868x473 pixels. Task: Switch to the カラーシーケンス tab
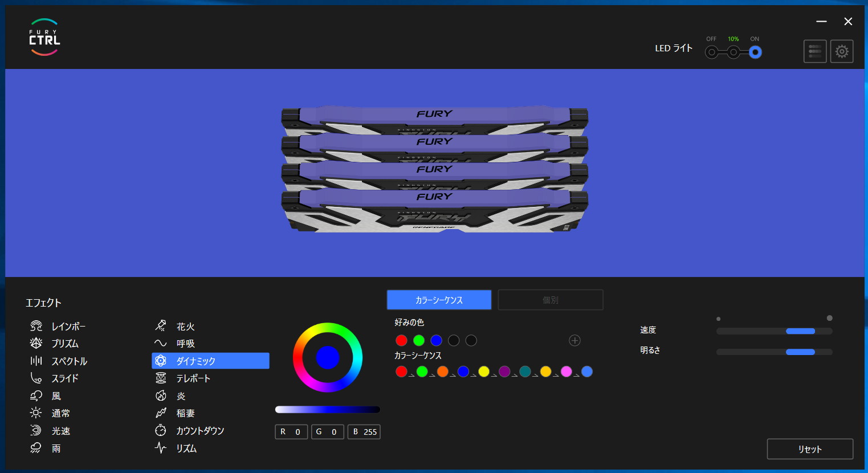click(439, 300)
